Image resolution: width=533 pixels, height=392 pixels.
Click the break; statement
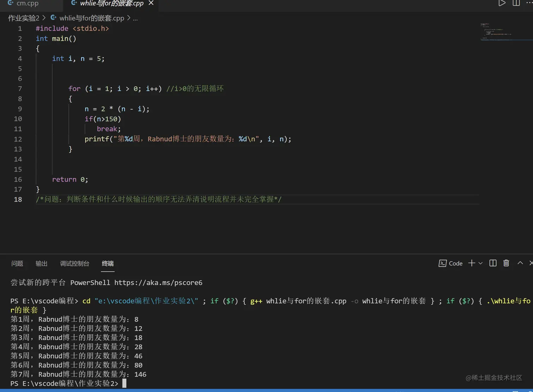(109, 129)
